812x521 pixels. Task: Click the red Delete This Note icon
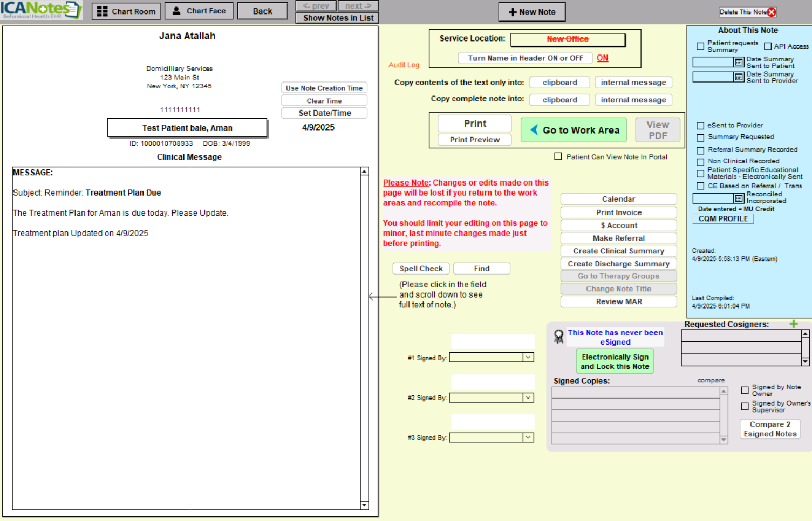coord(772,12)
